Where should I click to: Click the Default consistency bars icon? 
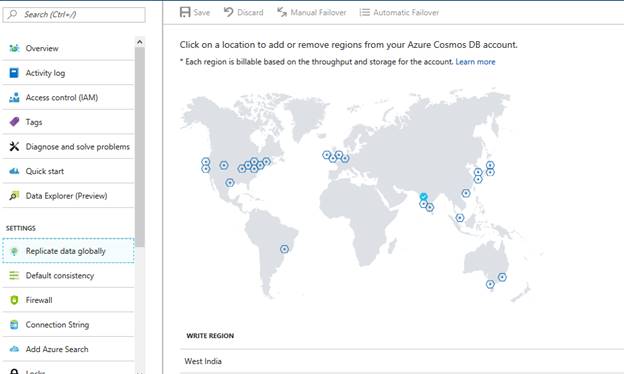[x=14, y=275]
